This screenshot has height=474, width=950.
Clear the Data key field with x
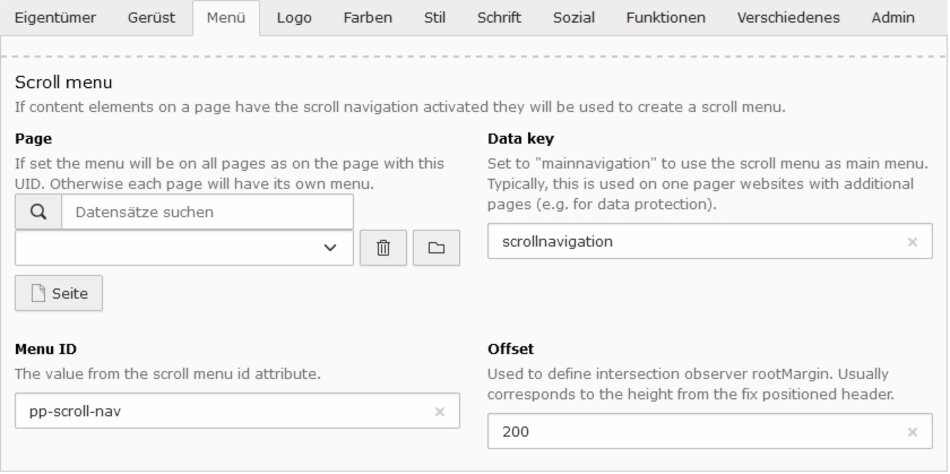point(912,242)
